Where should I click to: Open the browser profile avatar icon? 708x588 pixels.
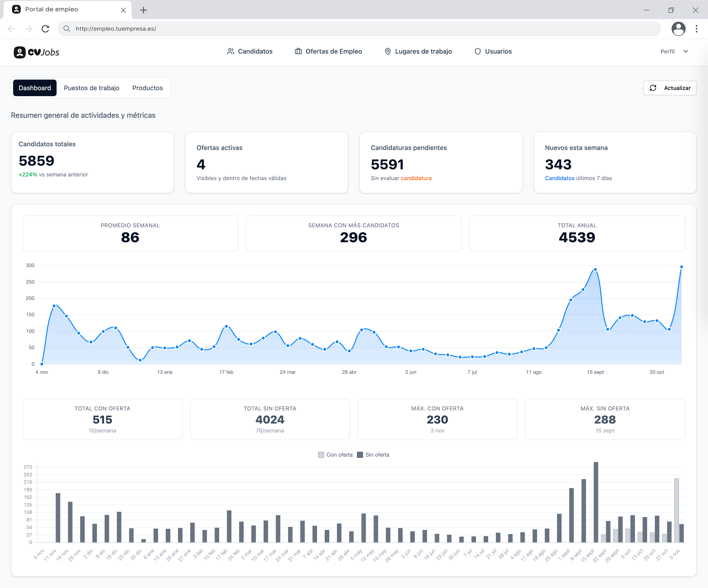(678, 29)
